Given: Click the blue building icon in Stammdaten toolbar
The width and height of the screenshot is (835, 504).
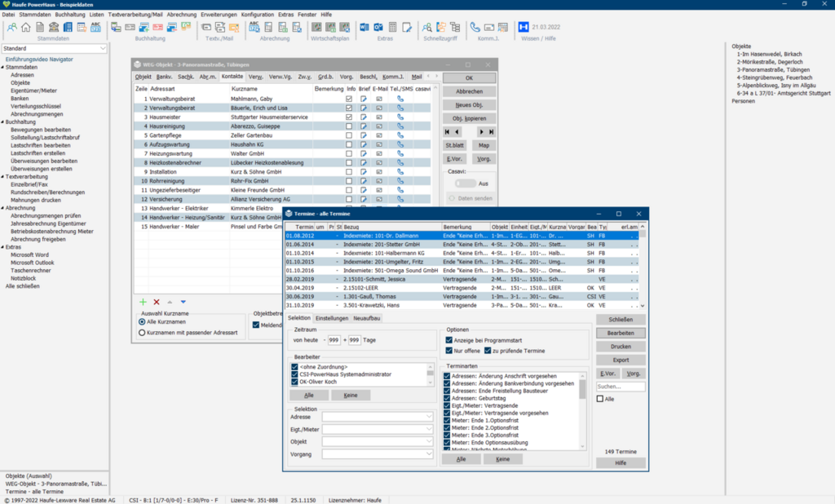Looking at the screenshot, I should point(68,27).
